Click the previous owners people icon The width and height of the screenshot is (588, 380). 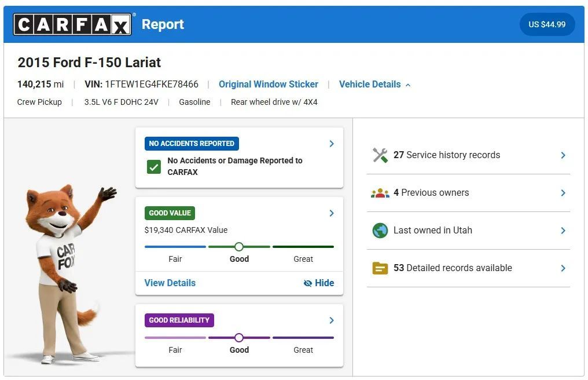(380, 193)
